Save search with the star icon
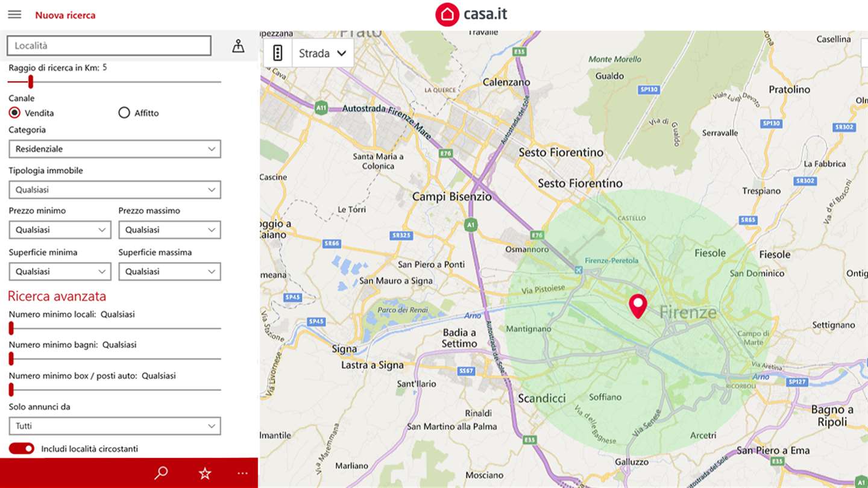Screen dimensions: 868x488 pyautogui.click(x=205, y=473)
